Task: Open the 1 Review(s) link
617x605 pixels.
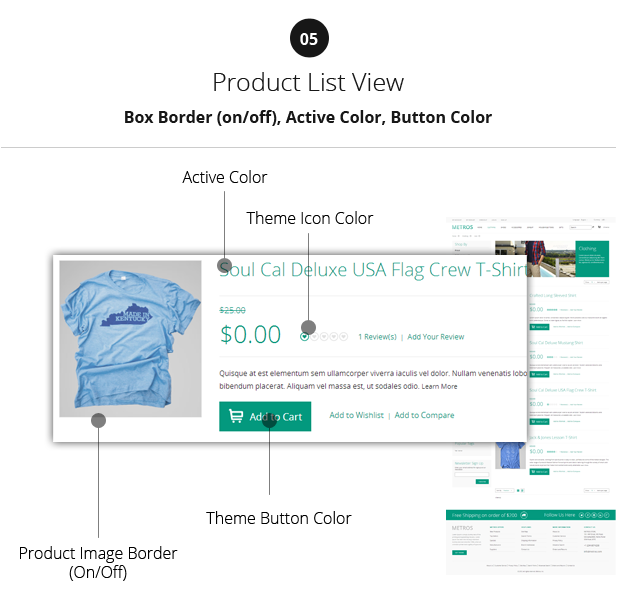Action: coord(377,337)
